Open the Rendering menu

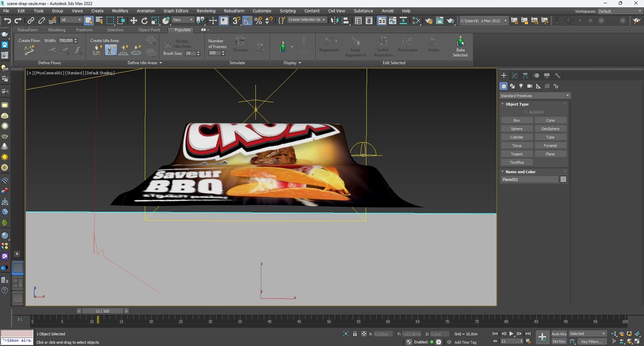point(206,11)
